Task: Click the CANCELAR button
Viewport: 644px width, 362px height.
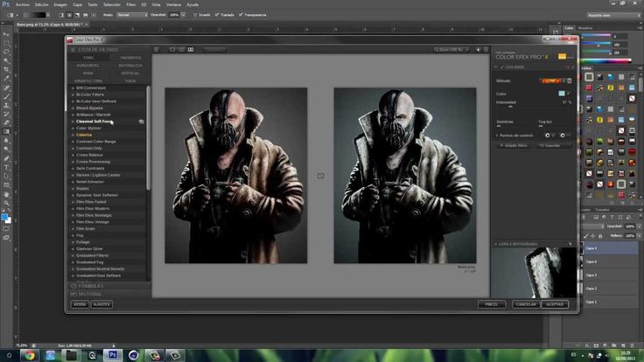Action: point(526,304)
